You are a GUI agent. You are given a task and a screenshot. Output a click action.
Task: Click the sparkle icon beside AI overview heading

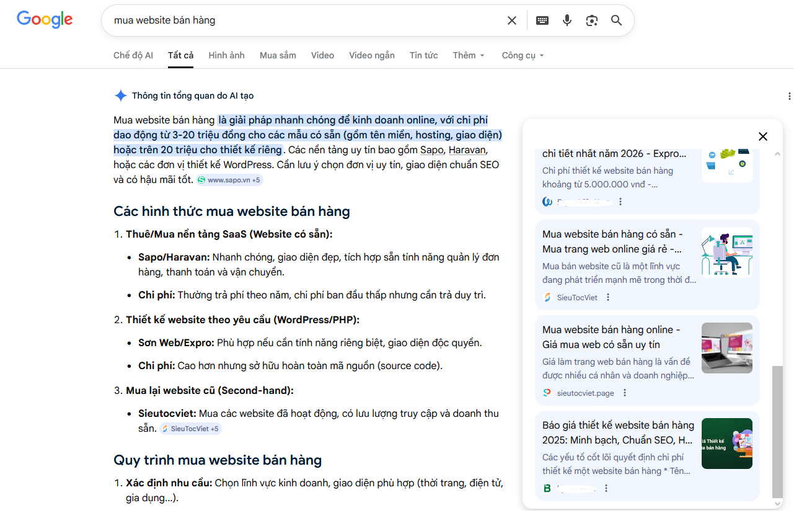pyautogui.click(x=121, y=95)
